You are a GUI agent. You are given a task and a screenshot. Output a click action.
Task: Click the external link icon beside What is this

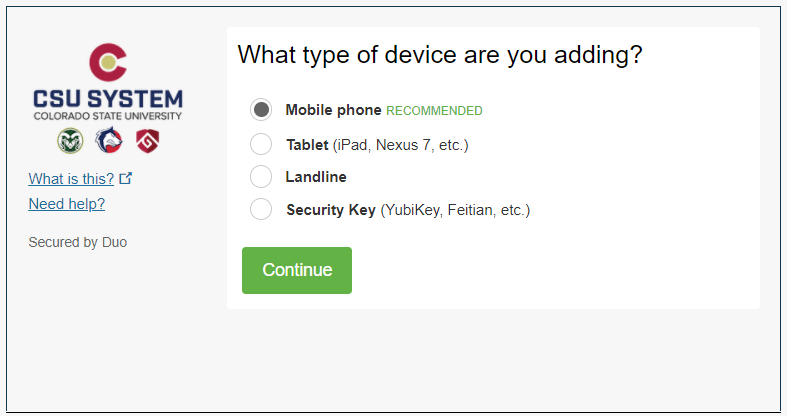[125, 179]
